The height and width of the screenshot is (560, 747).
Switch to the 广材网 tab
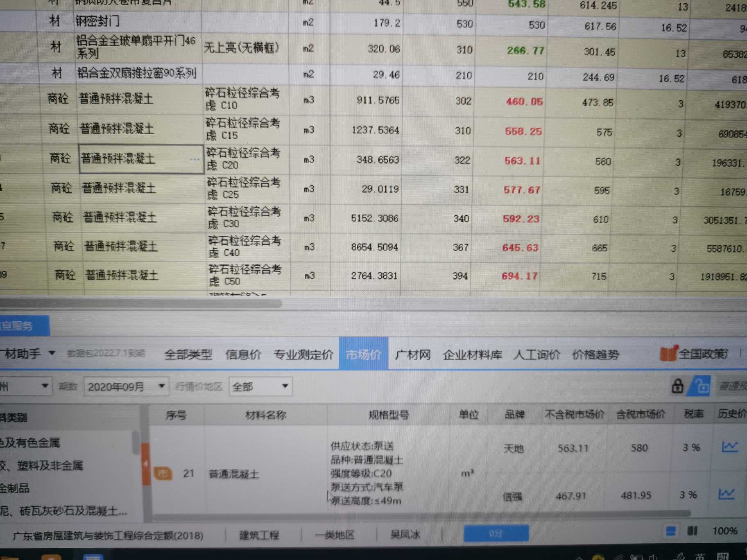pyautogui.click(x=413, y=354)
